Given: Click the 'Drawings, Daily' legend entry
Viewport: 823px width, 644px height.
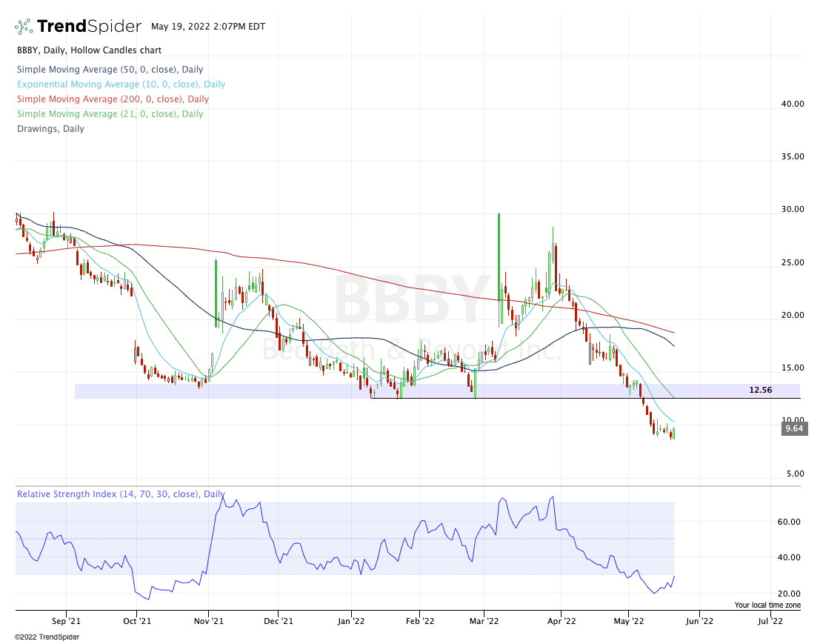Looking at the screenshot, I should (50, 129).
